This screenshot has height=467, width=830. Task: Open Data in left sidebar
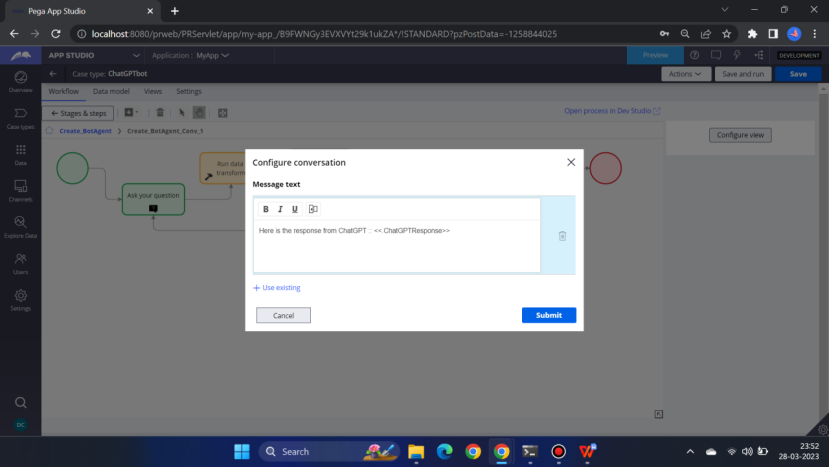[x=21, y=155]
